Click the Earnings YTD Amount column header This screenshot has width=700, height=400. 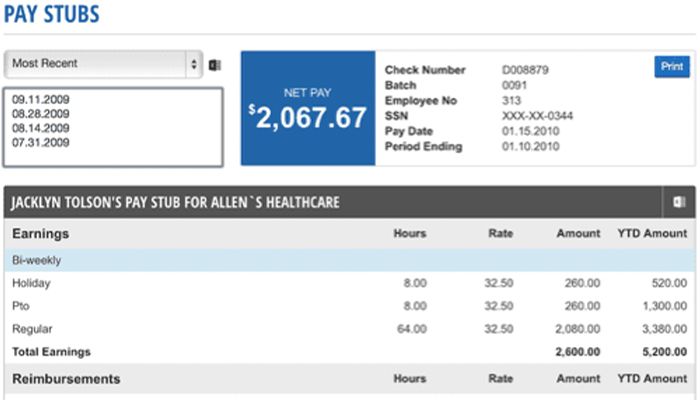click(x=652, y=234)
